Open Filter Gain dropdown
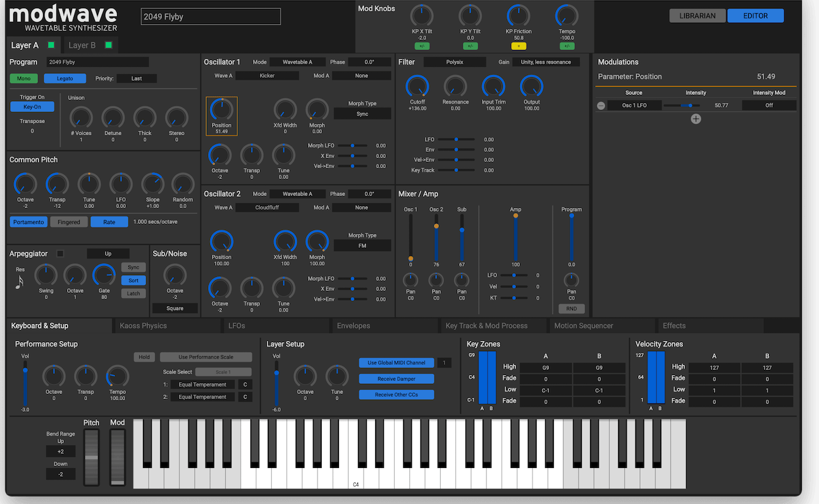Screen dimensions: 819x504 click(x=545, y=62)
